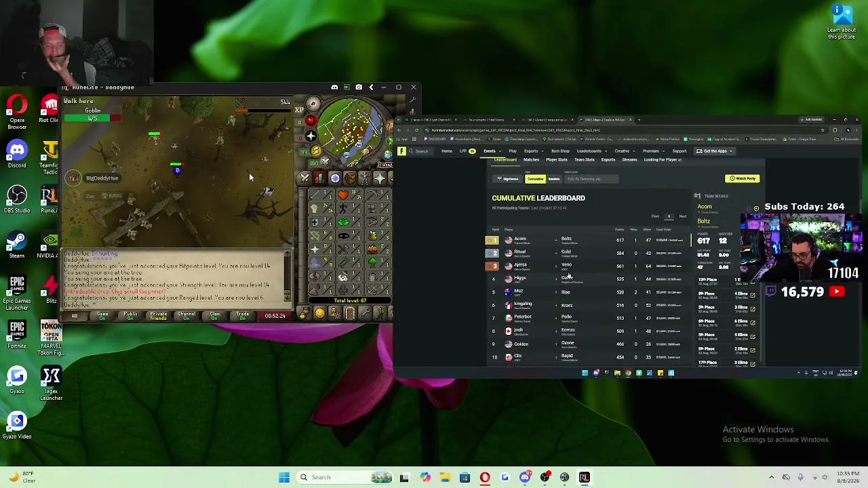Open Item Shop link in navbar

click(x=560, y=151)
